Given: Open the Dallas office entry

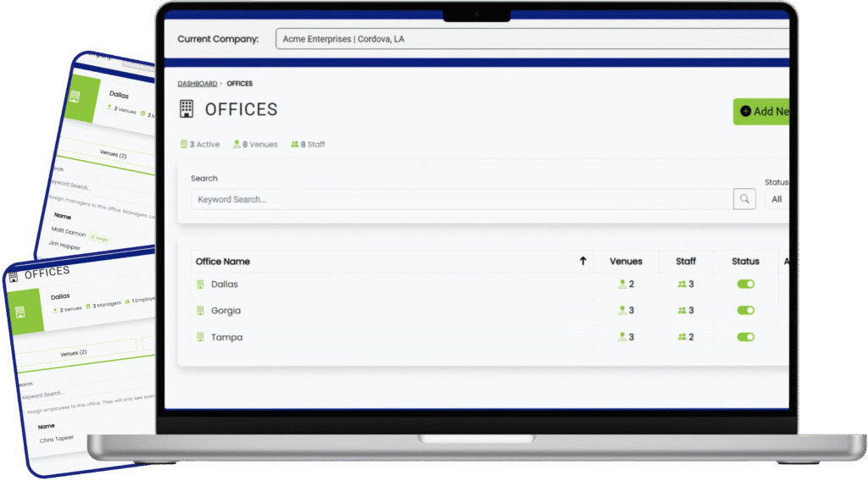Looking at the screenshot, I should [224, 285].
